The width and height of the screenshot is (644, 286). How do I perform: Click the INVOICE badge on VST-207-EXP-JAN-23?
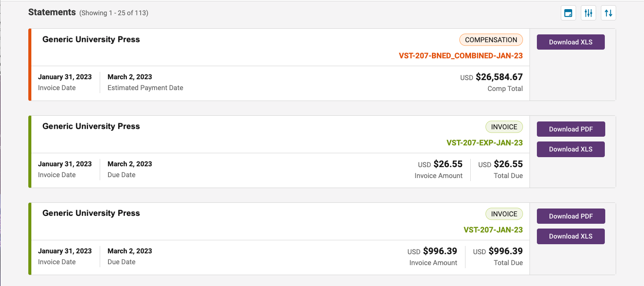pos(504,127)
